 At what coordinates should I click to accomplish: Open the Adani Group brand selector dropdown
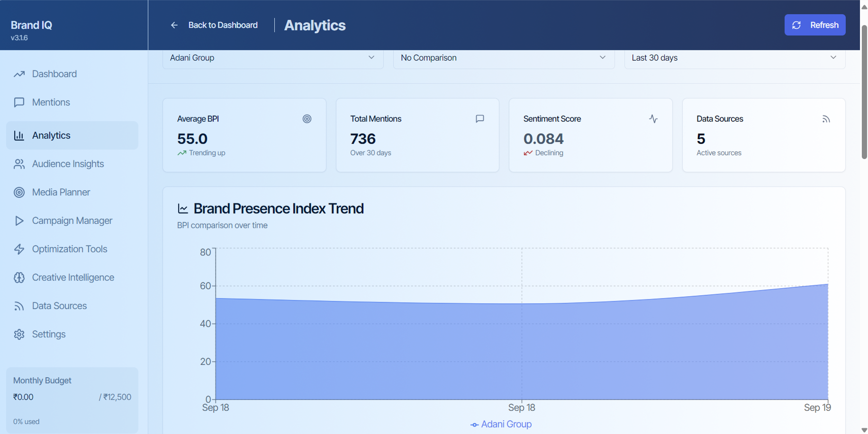coord(273,57)
